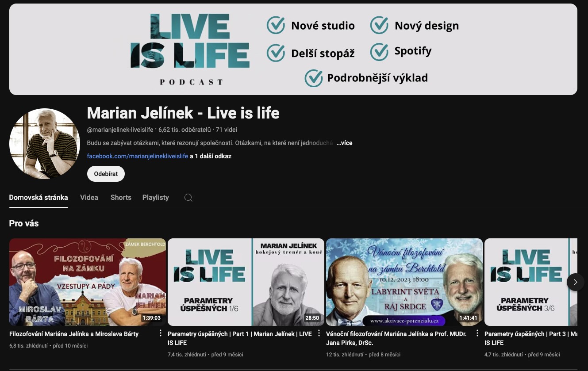The width and height of the screenshot is (588, 371).
Task: Show next videos with the arrow button
Action: (575, 282)
